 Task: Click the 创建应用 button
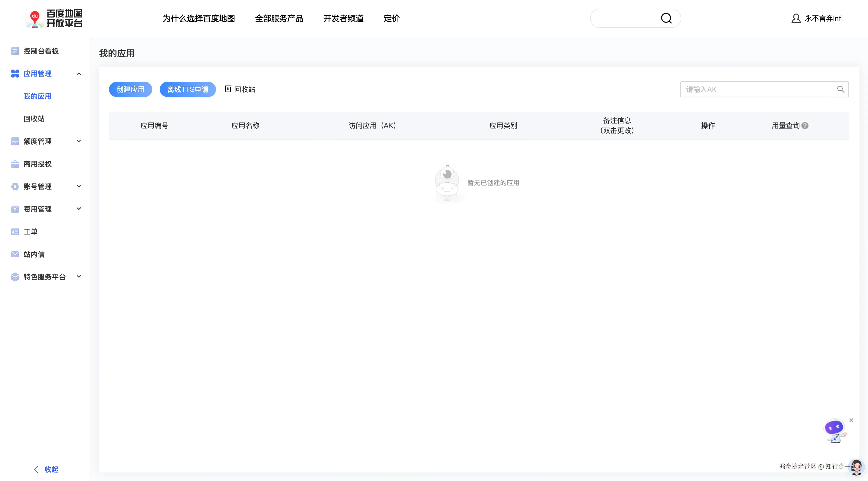pyautogui.click(x=130, y=89)
